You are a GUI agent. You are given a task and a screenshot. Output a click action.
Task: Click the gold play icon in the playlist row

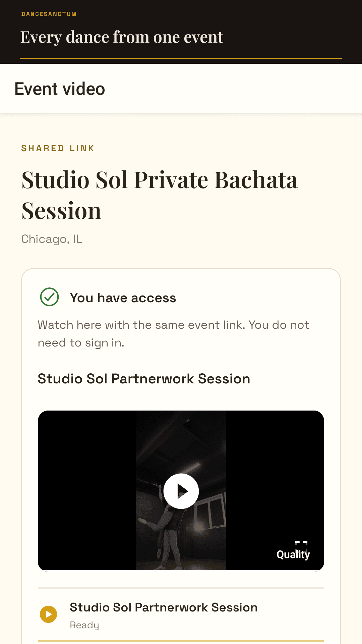(x=49, y=614)
